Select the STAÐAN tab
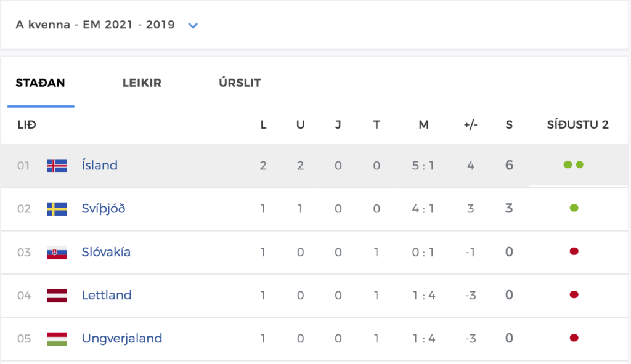The width and height of the screenshot is (631, 364). pos(40,83)
